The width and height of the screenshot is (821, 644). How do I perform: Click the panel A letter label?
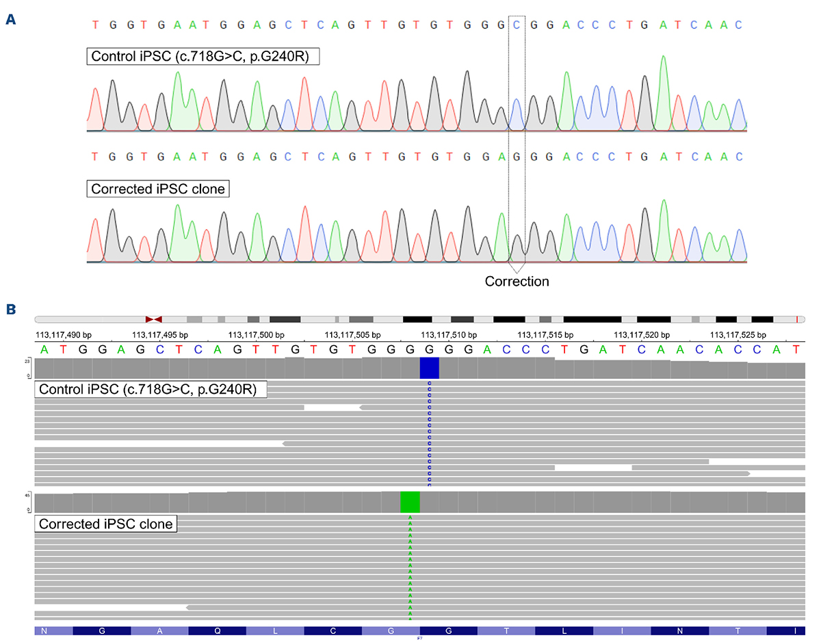tap(10, 21)
